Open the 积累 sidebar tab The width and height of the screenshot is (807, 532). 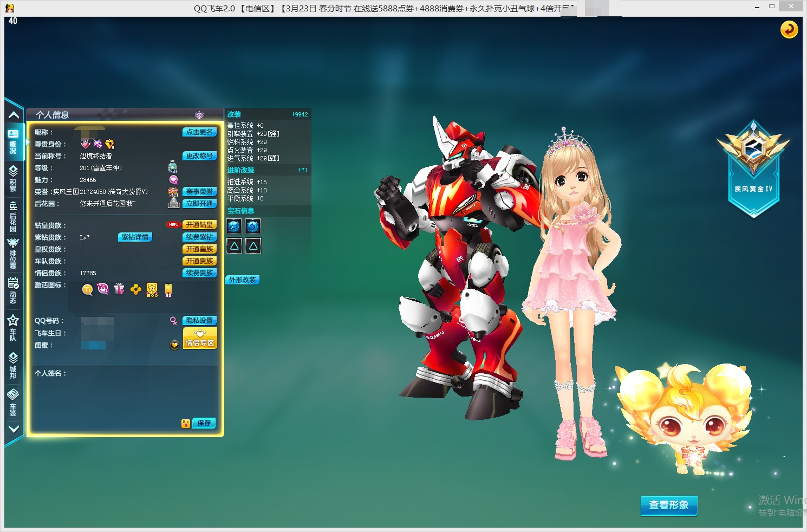click(x=13, y=178)
